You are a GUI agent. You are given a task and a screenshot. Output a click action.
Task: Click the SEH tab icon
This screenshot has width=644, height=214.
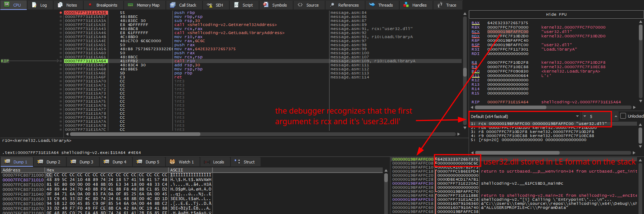210,5
